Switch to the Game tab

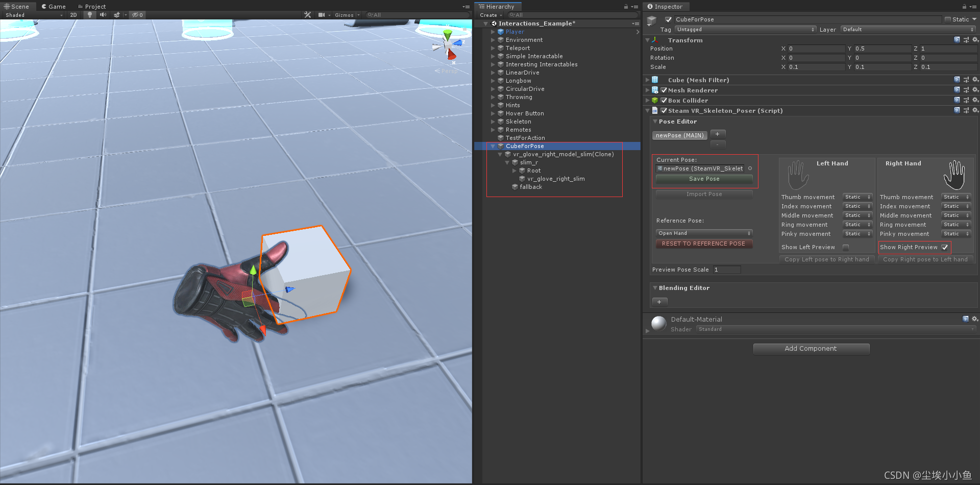(54, 7)
